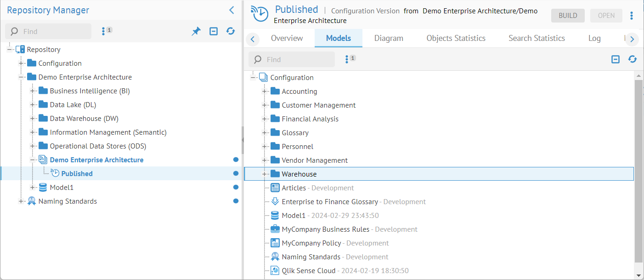644x280 pixels.
Task: Collapse the Repository Manager panel chevron
Action: coord(232,10)
